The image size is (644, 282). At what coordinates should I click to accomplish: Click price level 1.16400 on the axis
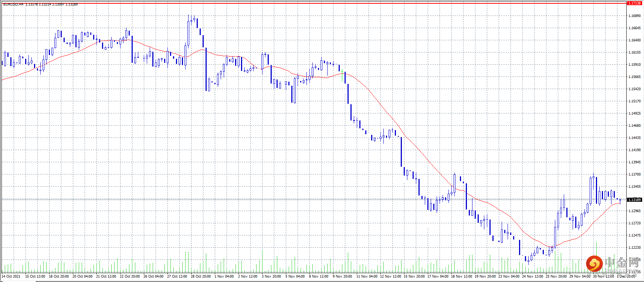tap(634, 40)
